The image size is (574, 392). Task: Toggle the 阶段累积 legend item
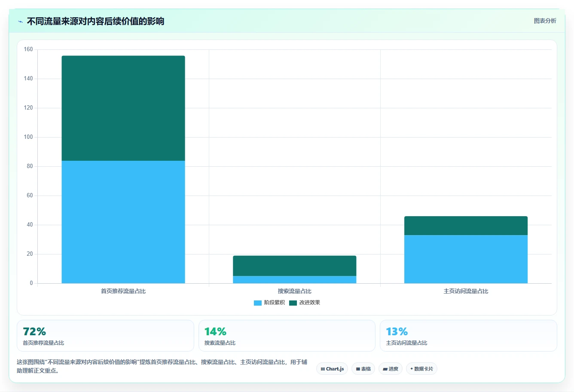pyautogui.click(x=269, y=303)
